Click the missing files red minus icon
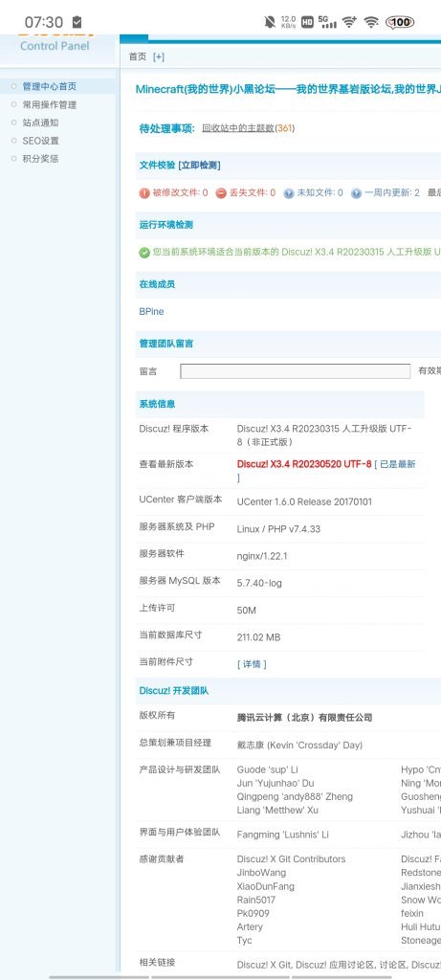 coord(221,193)
